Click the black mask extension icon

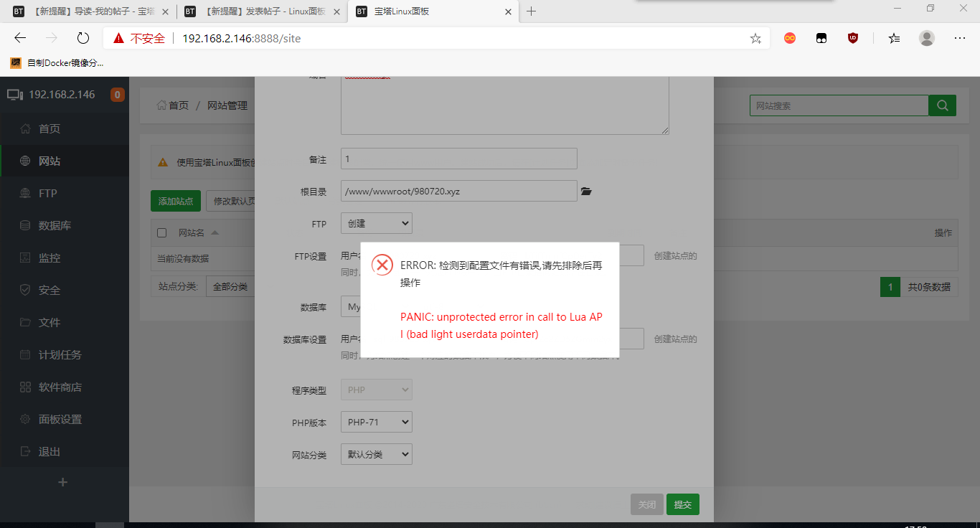tap(821, 38)
